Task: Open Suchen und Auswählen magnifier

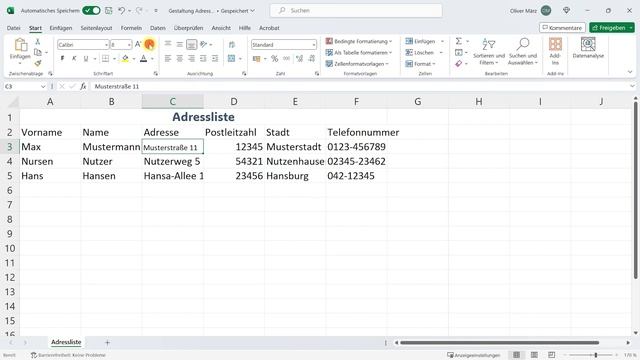Action: pyautogui.click(x=523, y=51)
